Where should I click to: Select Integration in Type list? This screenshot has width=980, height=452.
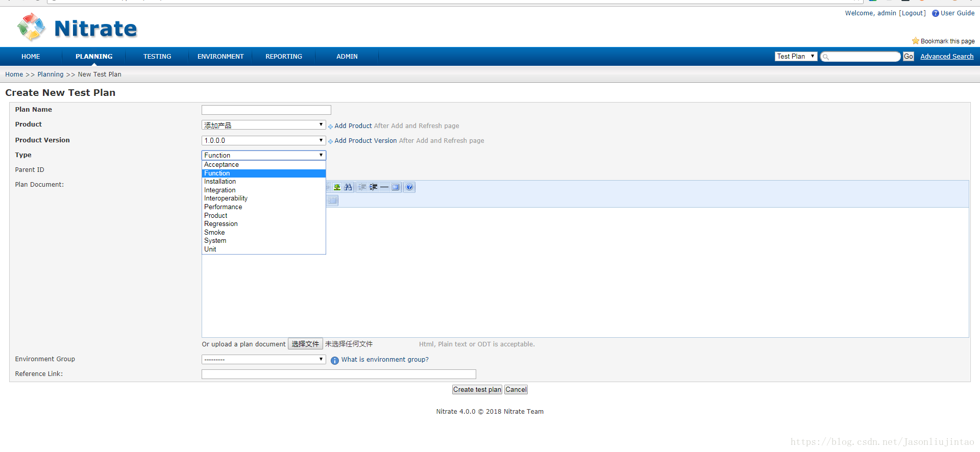click(x=263, y=190)
